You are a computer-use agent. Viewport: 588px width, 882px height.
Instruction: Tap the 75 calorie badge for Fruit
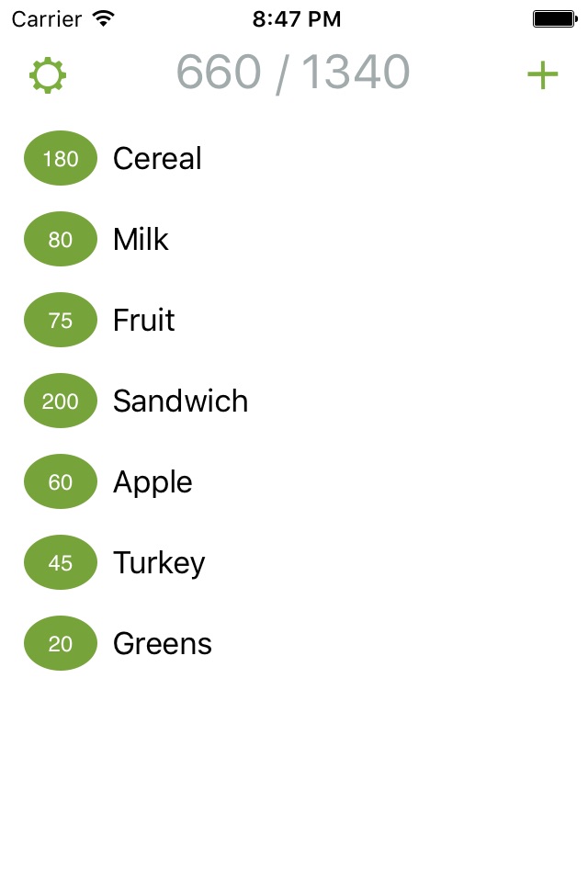point(61,320)
